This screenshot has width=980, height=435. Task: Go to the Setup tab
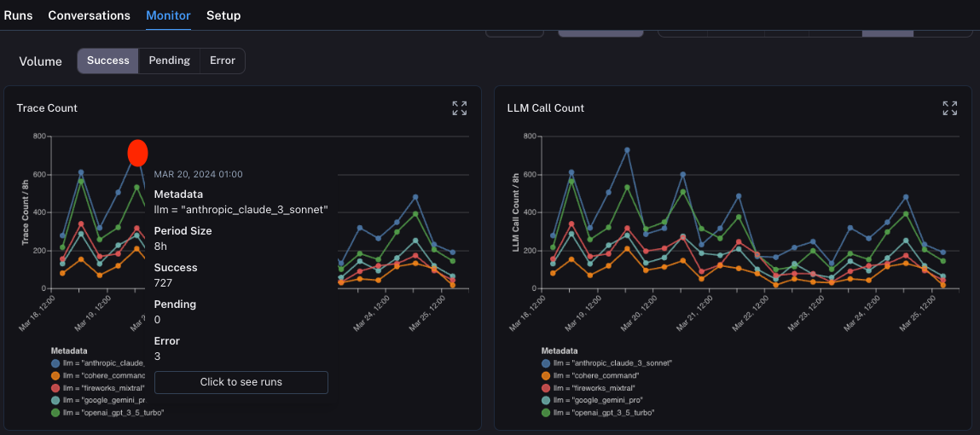[223, 15]
